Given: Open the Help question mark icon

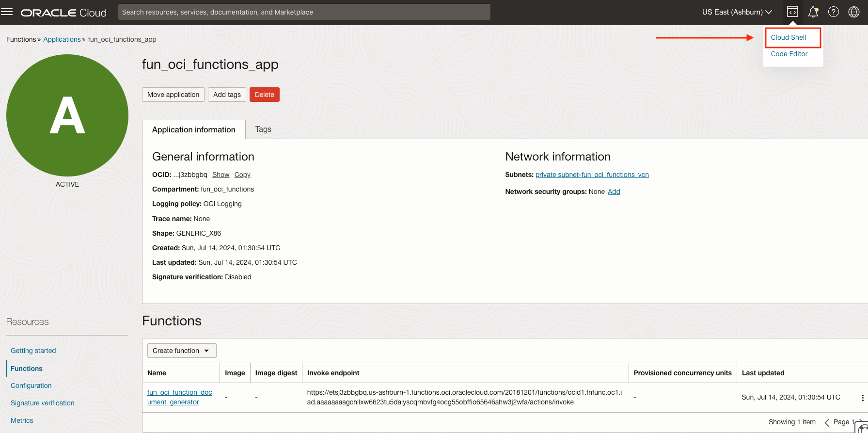Looking at the screenshot, I should [834, 12].
